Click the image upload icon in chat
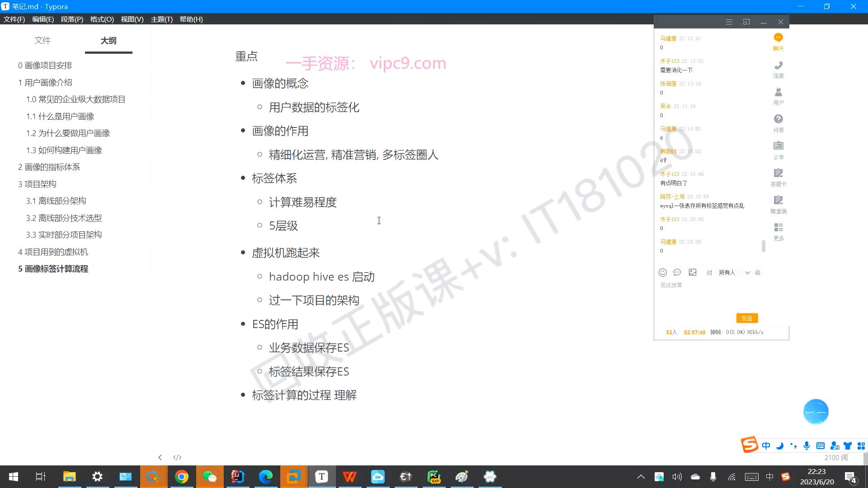Viewport: 868px width, 488px height. tap(693, 272)
